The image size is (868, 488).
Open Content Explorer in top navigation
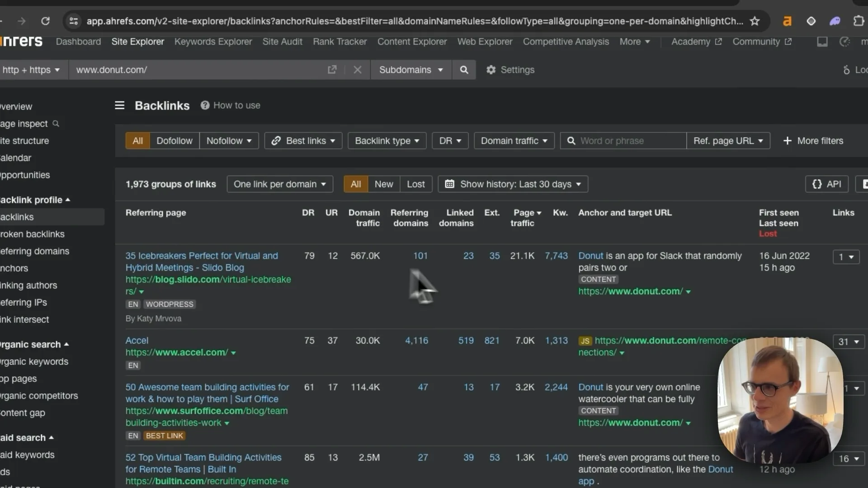[412, 42]
